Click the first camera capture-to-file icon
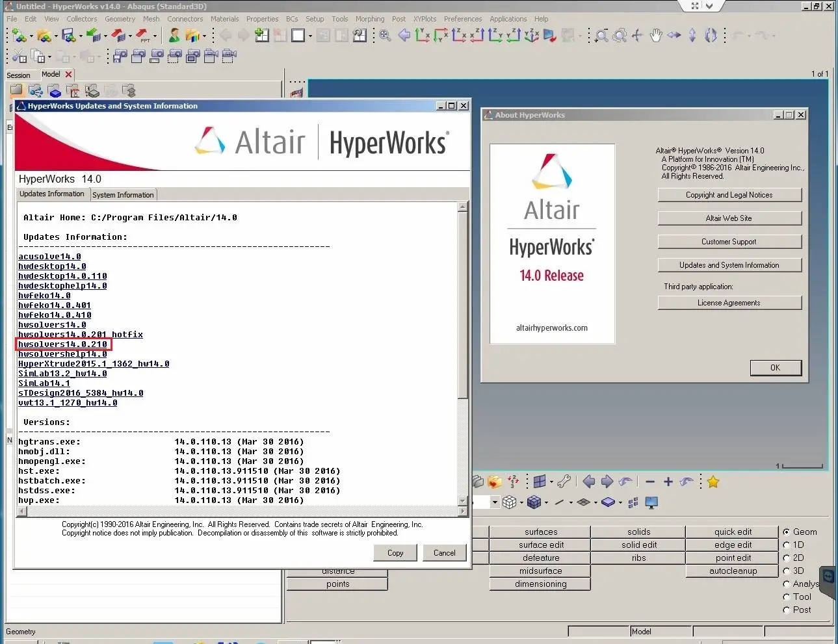This screenshot has width=838, height=644. tap(120, 57)
